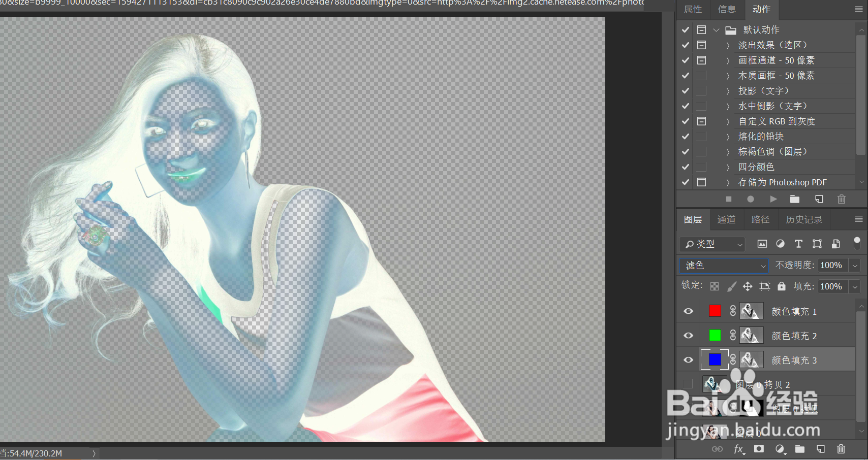Screen dimensions: 868x460
Task: Create a new layer
Action: [x=821, y=449]
